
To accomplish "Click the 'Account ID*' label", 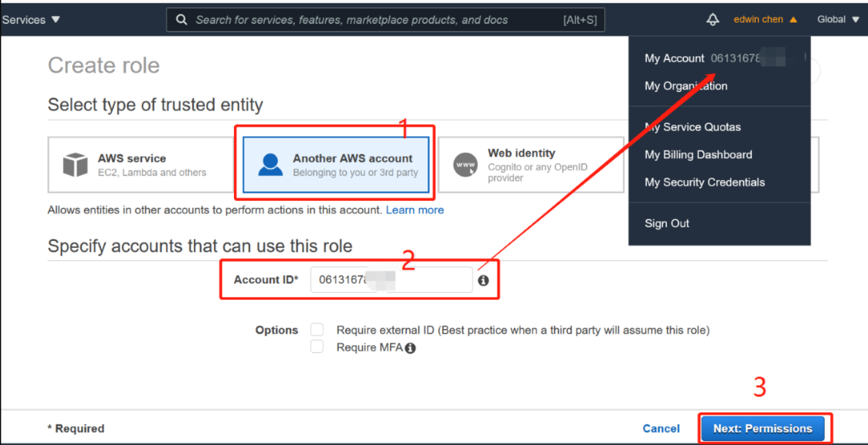I will point(266,280).
